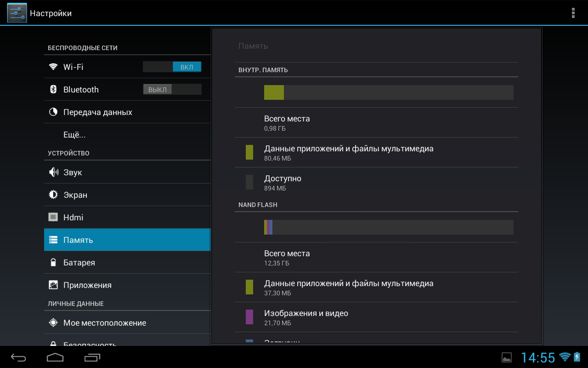Tap the Доступно 894 МБ row

(376, 182)
